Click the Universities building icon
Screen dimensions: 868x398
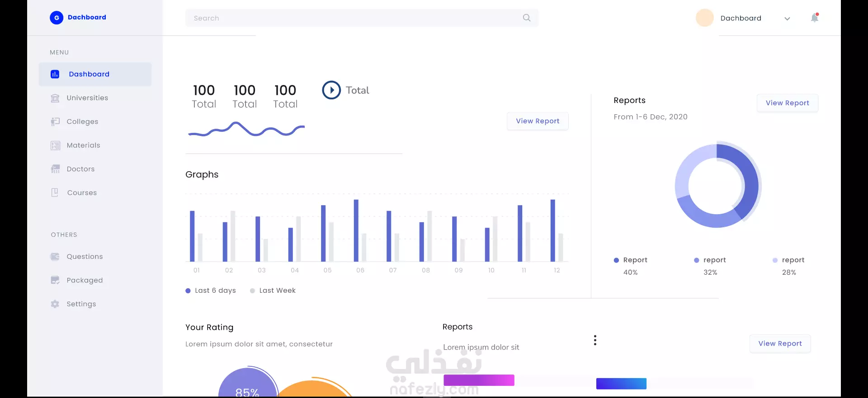(x=55, y=98)
